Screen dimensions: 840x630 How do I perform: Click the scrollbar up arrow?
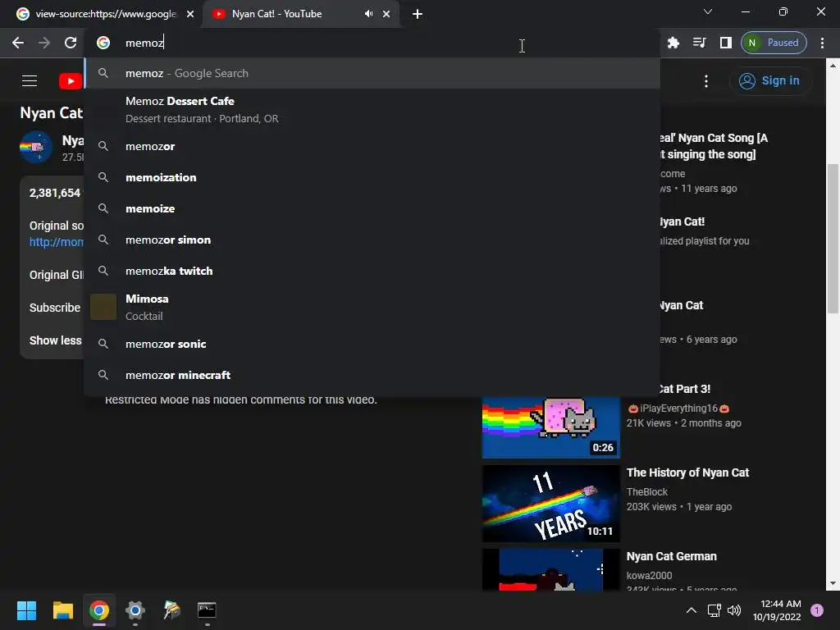833,66
